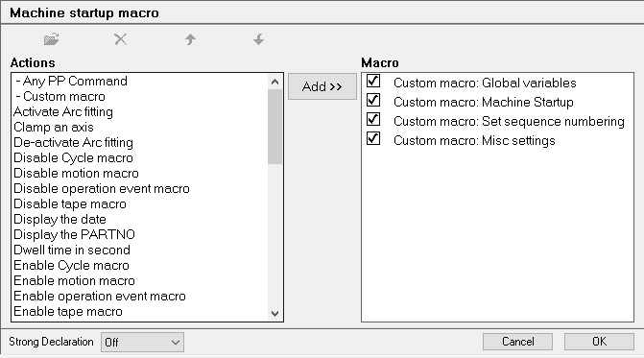Confirm with the OK button
The image size is (644, 358).
click(599, 342)
